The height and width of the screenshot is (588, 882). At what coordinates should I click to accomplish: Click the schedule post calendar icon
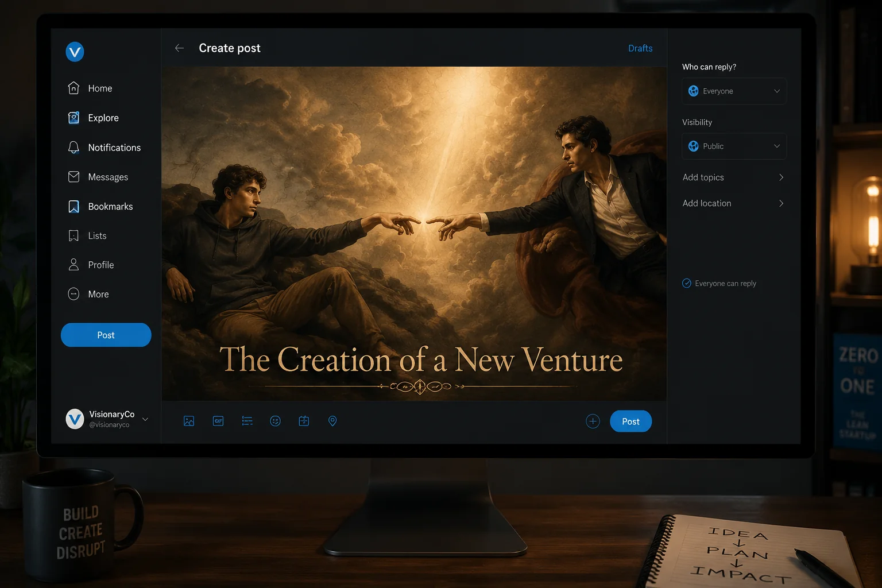click(304, 421)
